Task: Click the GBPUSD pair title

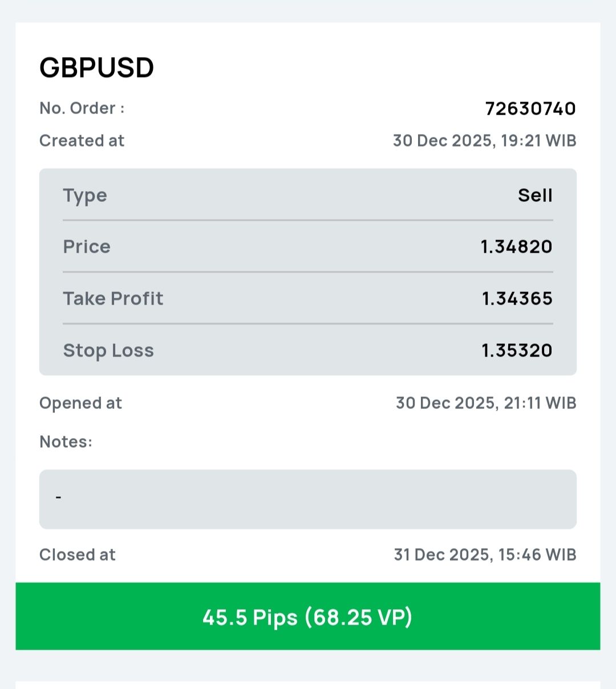Action: click(97, 68)
